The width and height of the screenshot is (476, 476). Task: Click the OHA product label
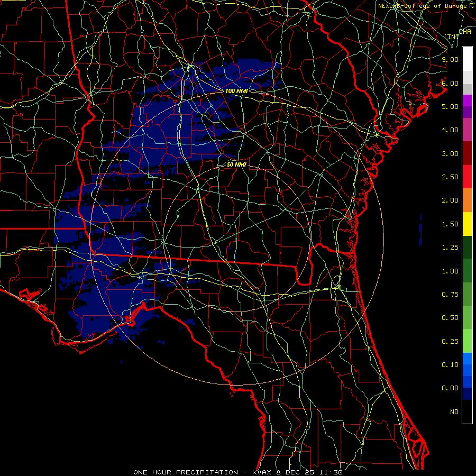click(465, 32)
